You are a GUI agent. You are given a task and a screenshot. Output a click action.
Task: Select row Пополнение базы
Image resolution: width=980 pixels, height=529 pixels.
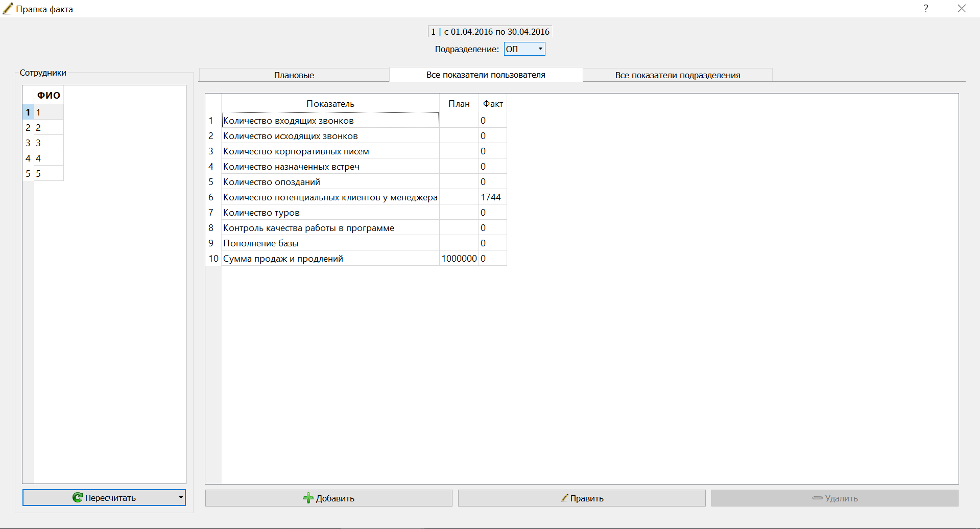coord(330,243)
